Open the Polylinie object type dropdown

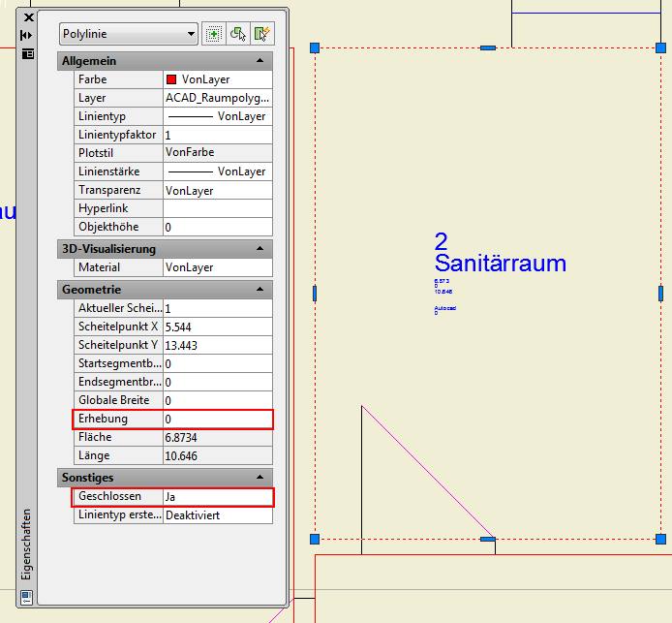(129, 34)
